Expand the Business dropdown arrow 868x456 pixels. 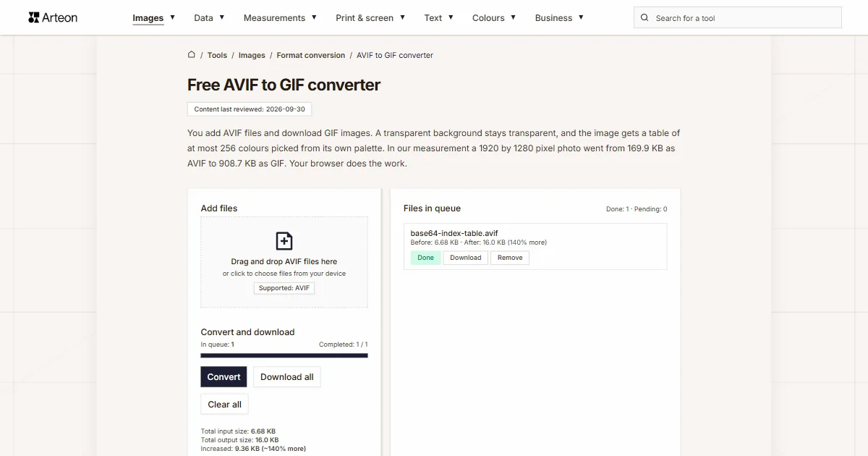click(x=581, y=17)
